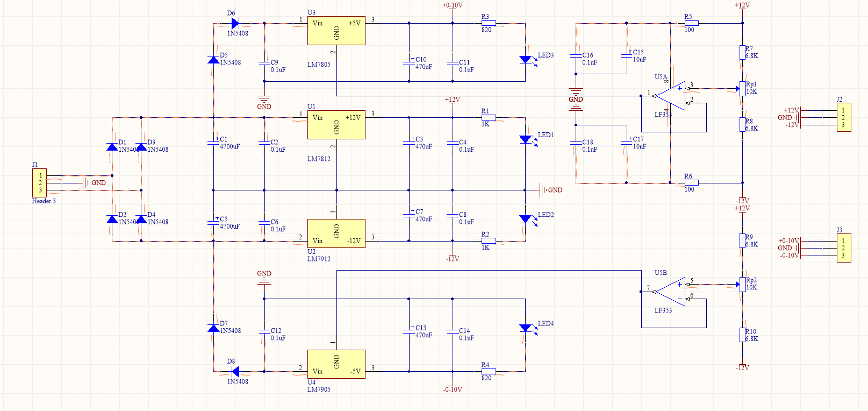
Task: Click resistor R8 6.8K symbol
Action: click(x=742, y=125)
